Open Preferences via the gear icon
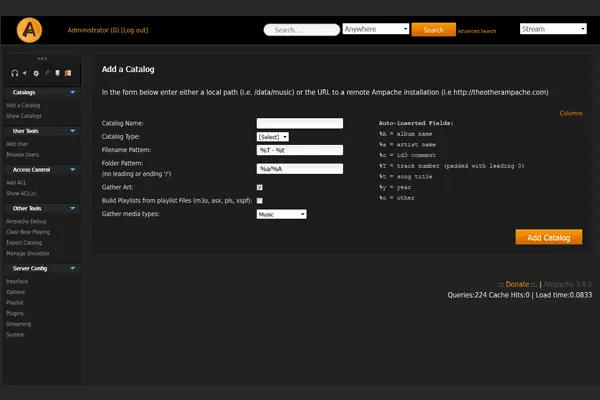The height and width of the screenshot is (400, 600). (36, 73)
